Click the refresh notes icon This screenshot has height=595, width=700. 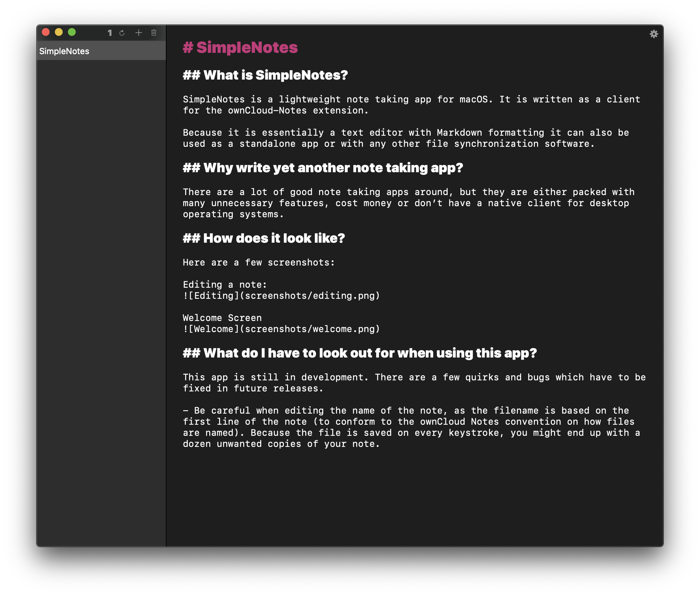(x=122, y=33)
